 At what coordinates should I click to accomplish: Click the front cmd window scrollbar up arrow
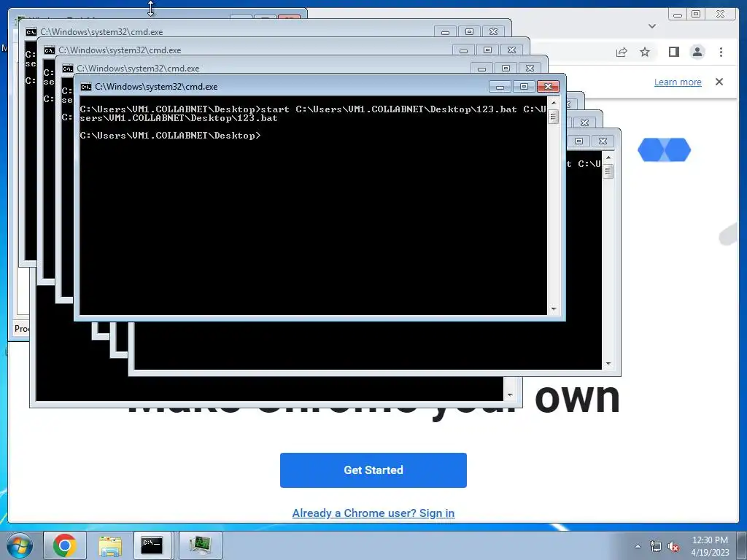[553, 102]
